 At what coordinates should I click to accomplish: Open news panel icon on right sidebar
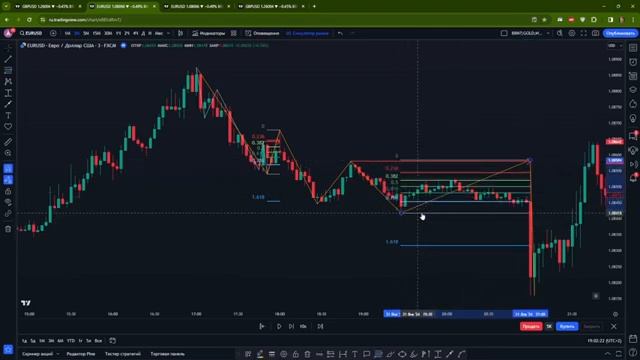coord(633,76)
